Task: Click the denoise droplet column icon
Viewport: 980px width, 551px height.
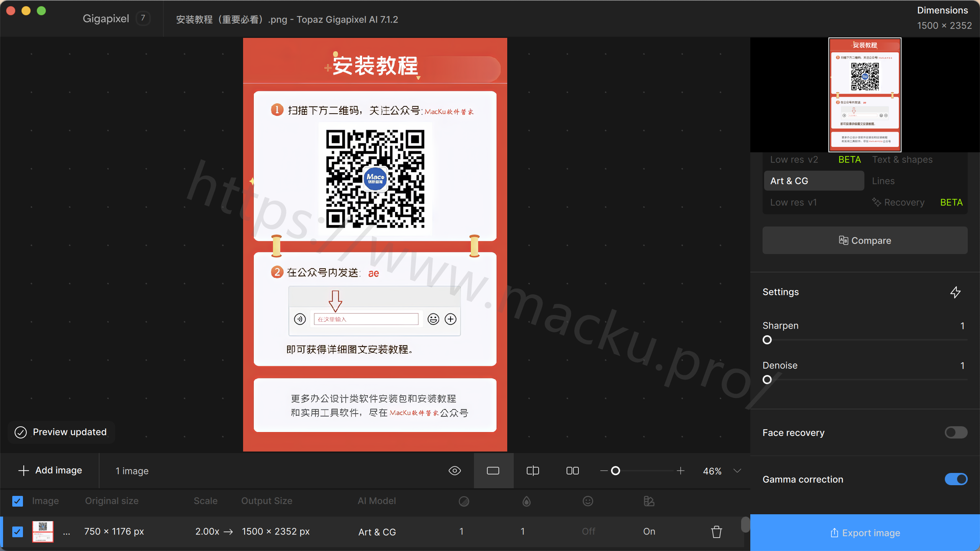Action: pos(527,501)
